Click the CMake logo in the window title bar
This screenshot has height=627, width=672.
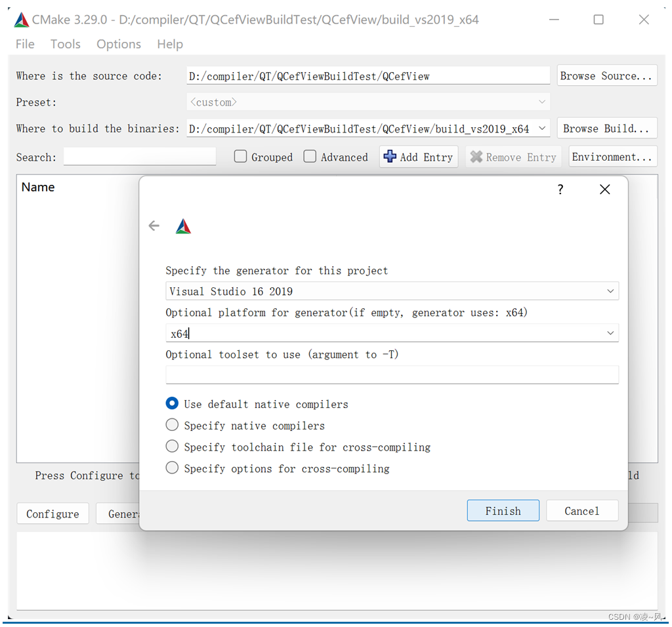pos(22,20)
